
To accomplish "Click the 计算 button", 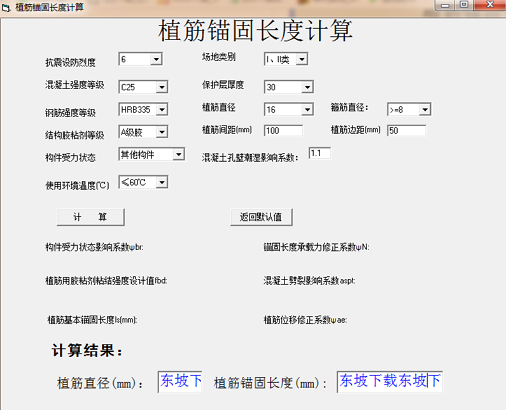I will click(91, 217).
